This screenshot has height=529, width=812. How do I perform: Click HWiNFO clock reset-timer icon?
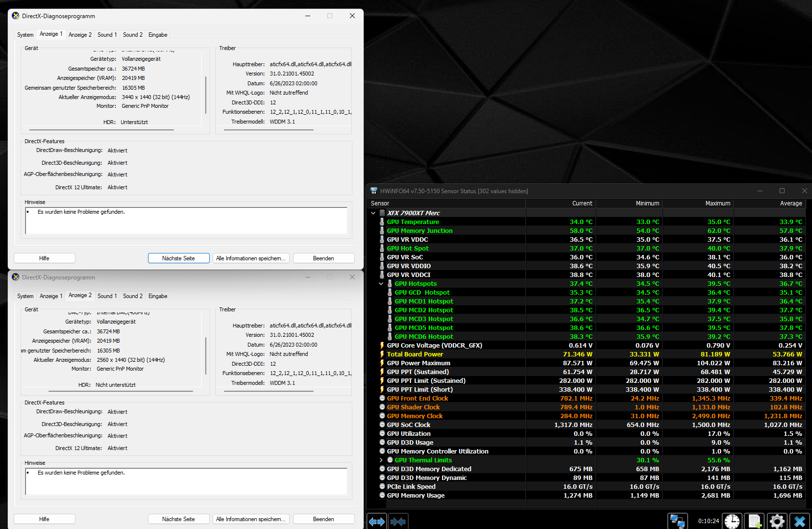click(732, 521)
